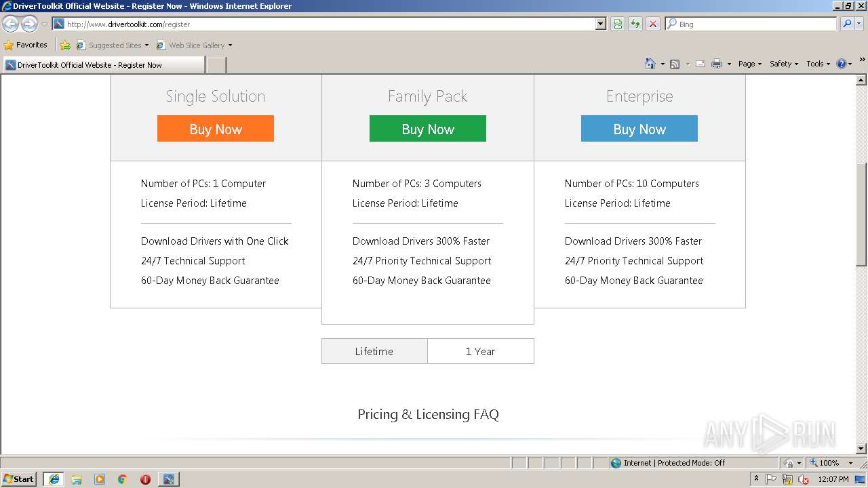Click the vertical scrollbar thumb
Screen dimensions: 868x488
(861, 214)
